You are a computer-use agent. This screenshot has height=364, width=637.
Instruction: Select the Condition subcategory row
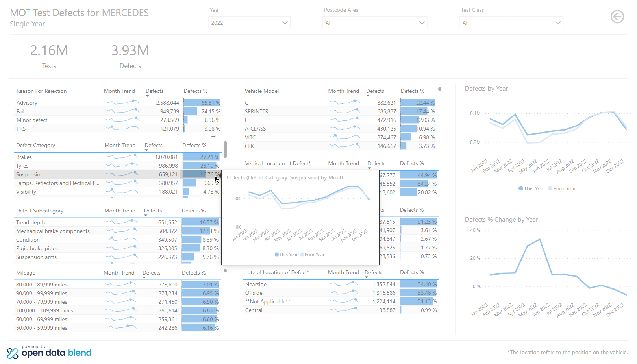[x=117, y=240]
